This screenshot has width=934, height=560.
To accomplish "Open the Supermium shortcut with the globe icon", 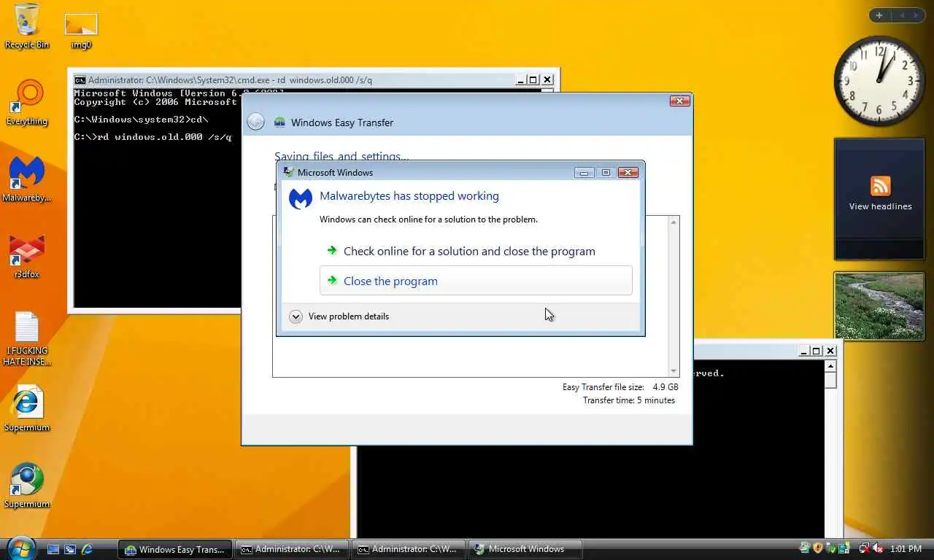I will (x=27, y=486).
